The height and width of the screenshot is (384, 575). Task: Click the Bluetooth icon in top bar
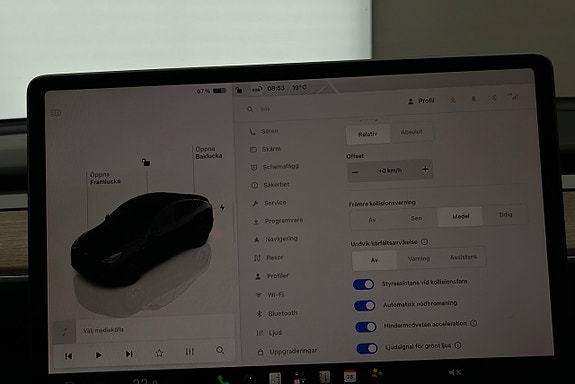(494, 98)
